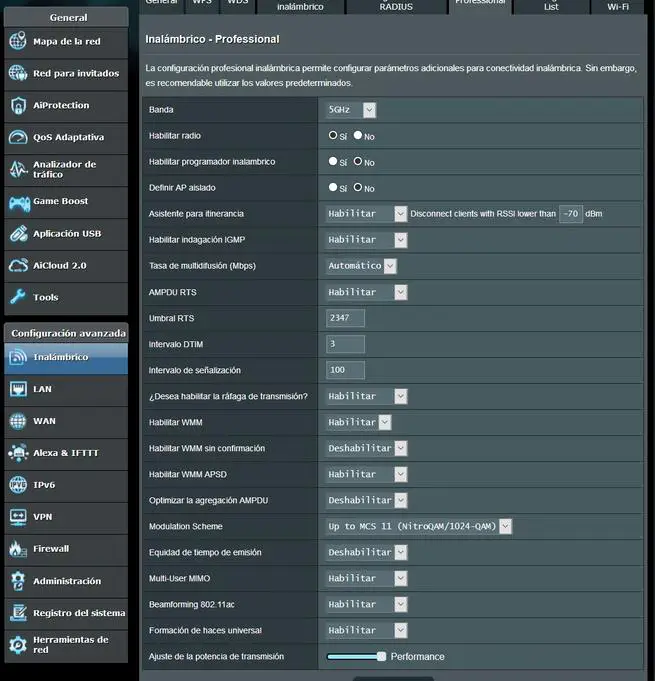Expand the Modulation Scheme dropdown

point(419,526)
